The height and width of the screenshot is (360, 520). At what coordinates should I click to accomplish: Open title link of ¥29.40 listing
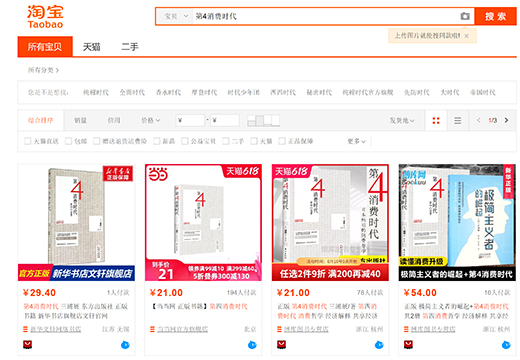[76, 311]
